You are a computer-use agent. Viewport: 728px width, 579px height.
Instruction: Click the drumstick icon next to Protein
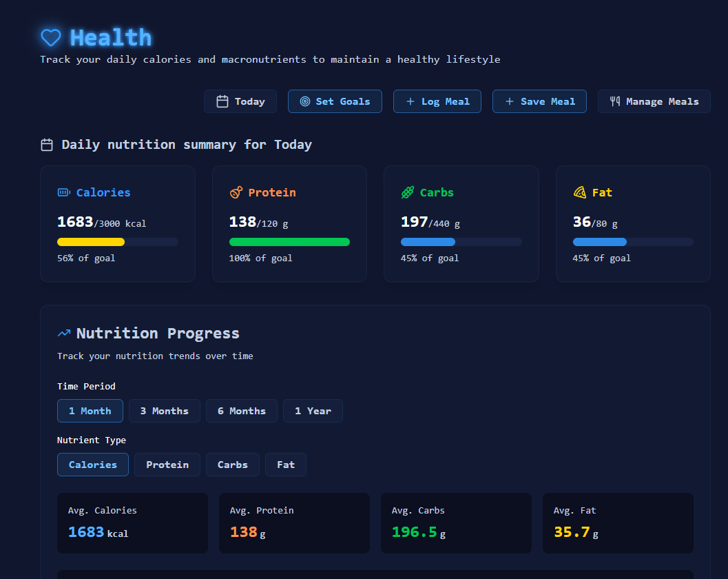[236, 192]
